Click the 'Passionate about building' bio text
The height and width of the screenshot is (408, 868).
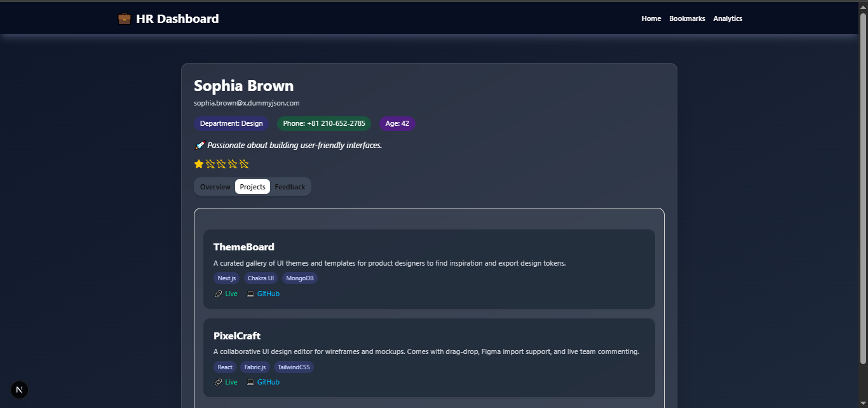[295, 145]
